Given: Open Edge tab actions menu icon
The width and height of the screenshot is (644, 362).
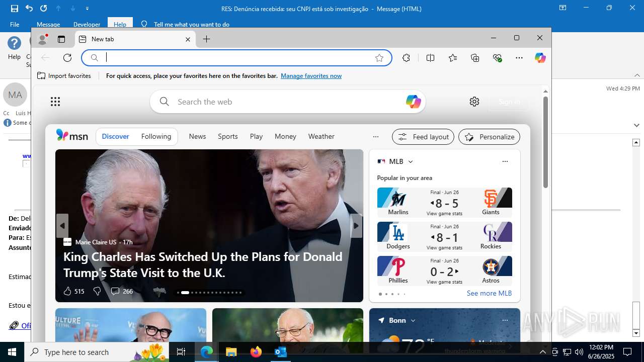Looking at the screenshot, I should (61, 39).
